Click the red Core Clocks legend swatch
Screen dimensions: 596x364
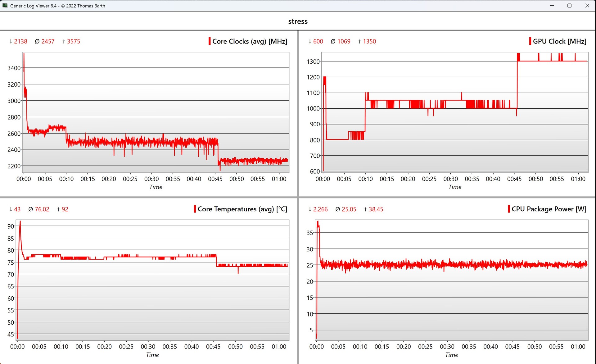(x=210, y=41)
